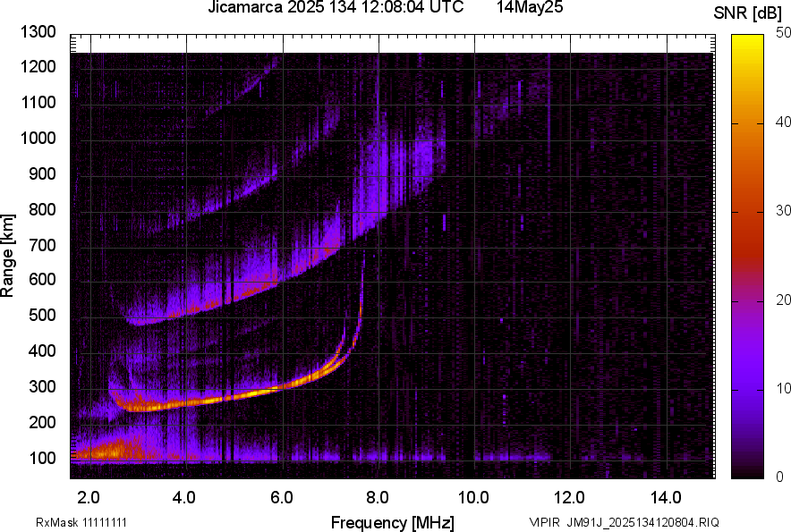Image resolution: width=791 pixels, height=532 pixels.
Task: Click the title text 'Jicamarca 2025 134 12:08:04 UTC'
Action: (336, 7)
